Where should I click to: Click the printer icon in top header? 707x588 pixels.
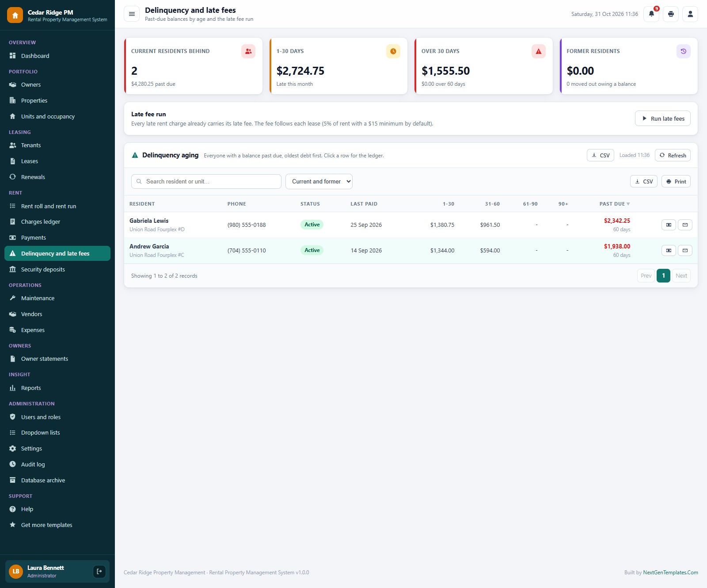coord(671,14)
